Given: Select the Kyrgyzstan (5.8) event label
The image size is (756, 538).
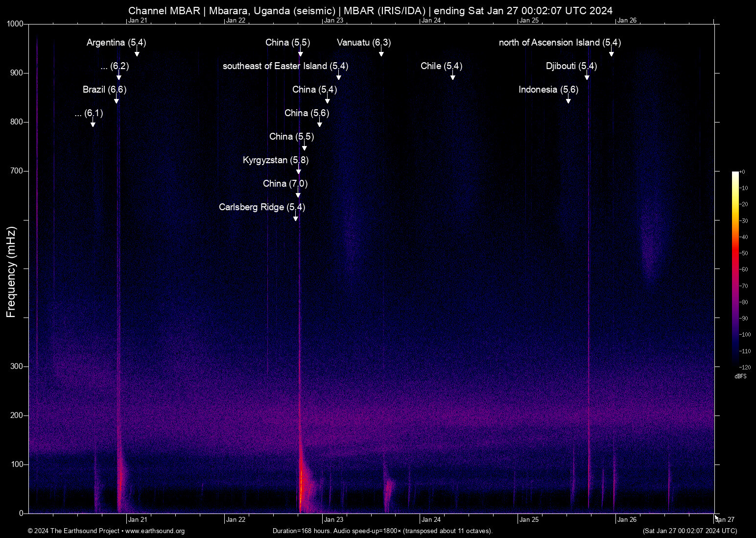Looking at the screenshot, I should click(276, 160).
